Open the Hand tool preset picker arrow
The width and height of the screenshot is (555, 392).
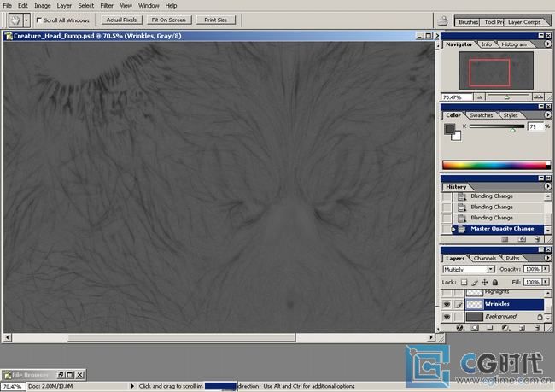tap(26, 20)
